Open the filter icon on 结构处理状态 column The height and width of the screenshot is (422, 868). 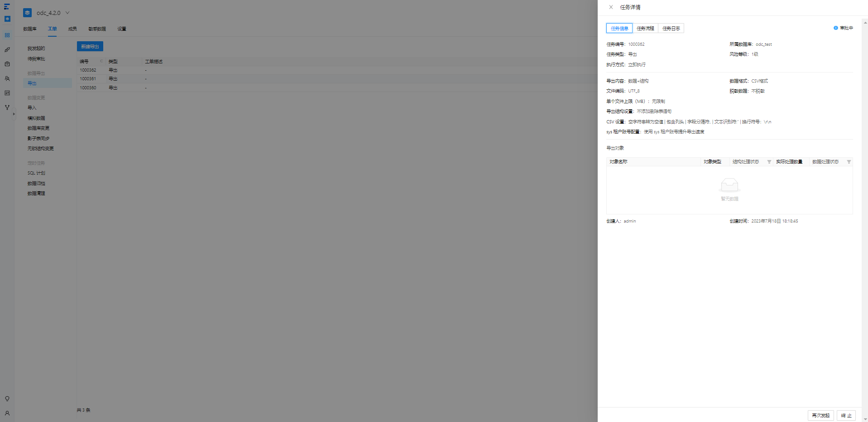[769, 162]
